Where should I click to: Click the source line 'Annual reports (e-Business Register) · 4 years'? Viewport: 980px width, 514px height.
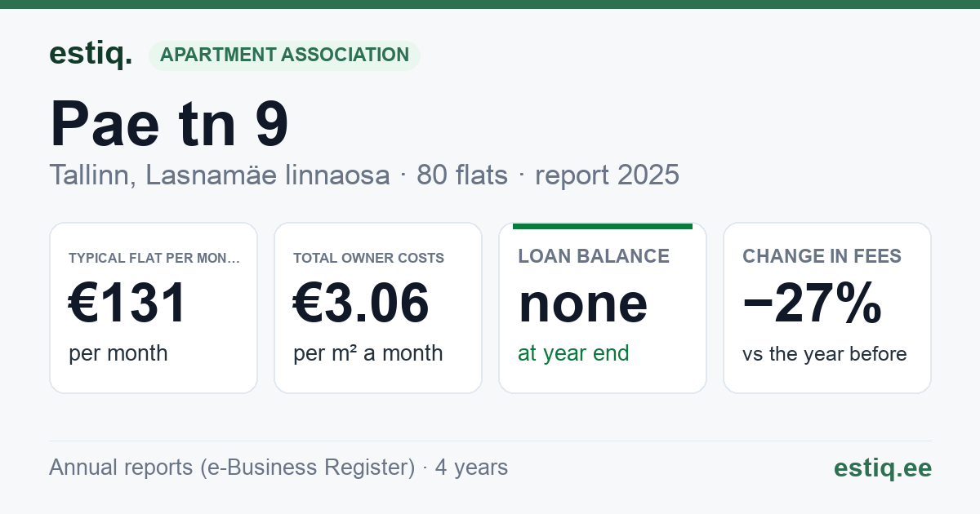[x=278, y=467]
